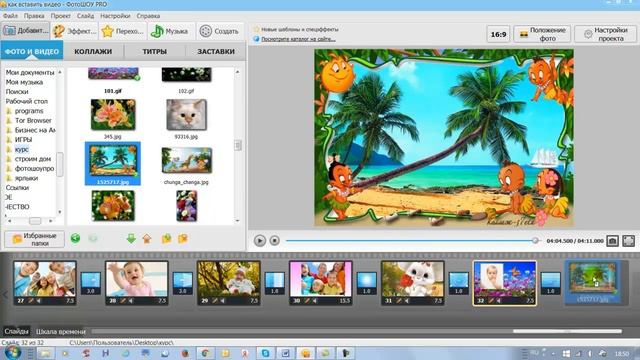Switch to the Слайды view tab
Image resolution: width=640 pixels, height=360 pixels.
[x=16, y=331]
